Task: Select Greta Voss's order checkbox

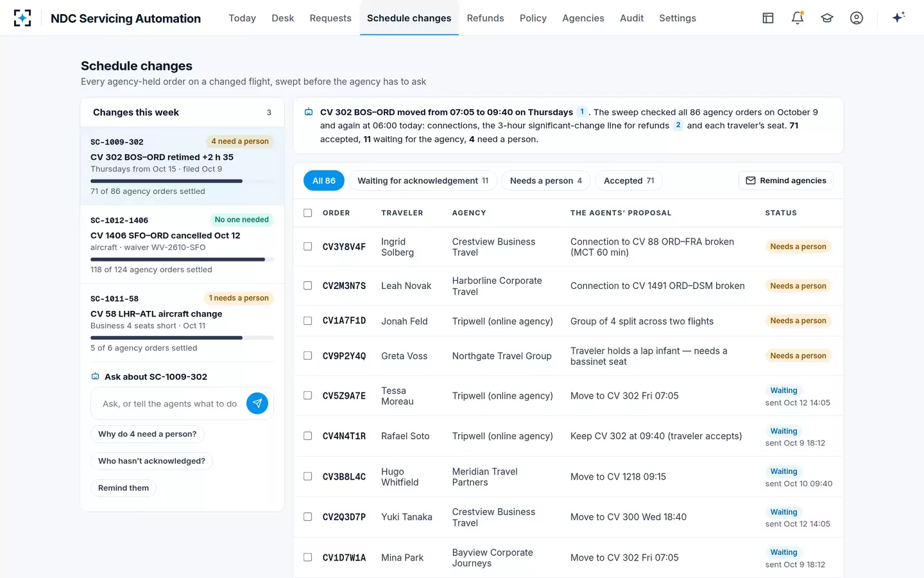Action: 308,356
